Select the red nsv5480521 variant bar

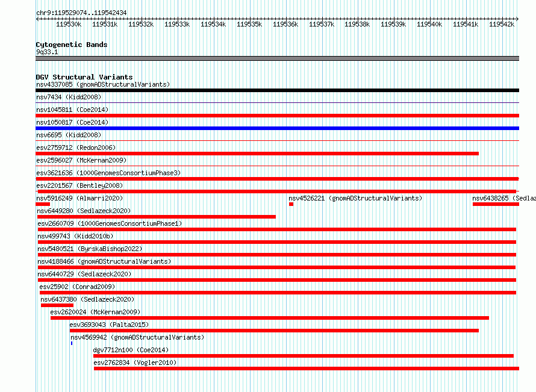(277, 255)
